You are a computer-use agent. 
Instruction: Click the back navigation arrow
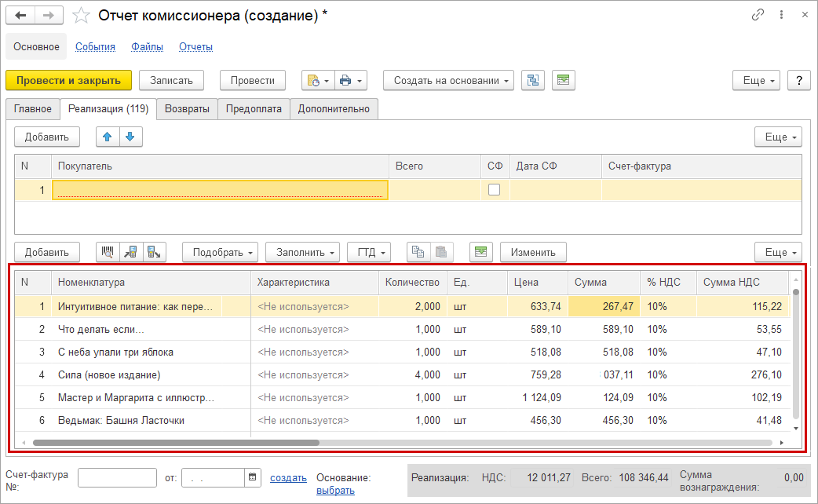point(21,15)
